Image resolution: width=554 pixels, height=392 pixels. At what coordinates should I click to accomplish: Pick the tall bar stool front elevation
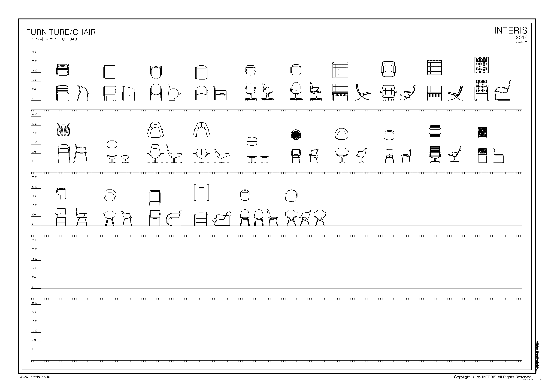64,154
